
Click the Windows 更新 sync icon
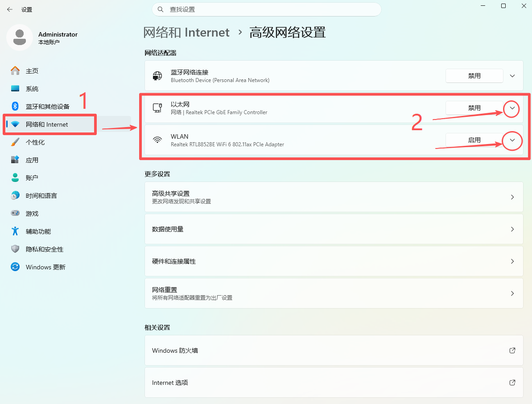coord(15,267)
